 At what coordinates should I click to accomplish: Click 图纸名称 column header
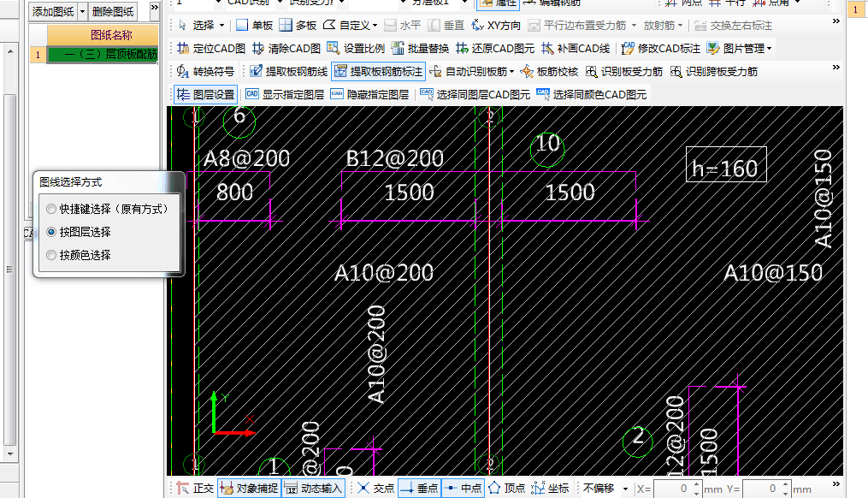click(111, 35)
